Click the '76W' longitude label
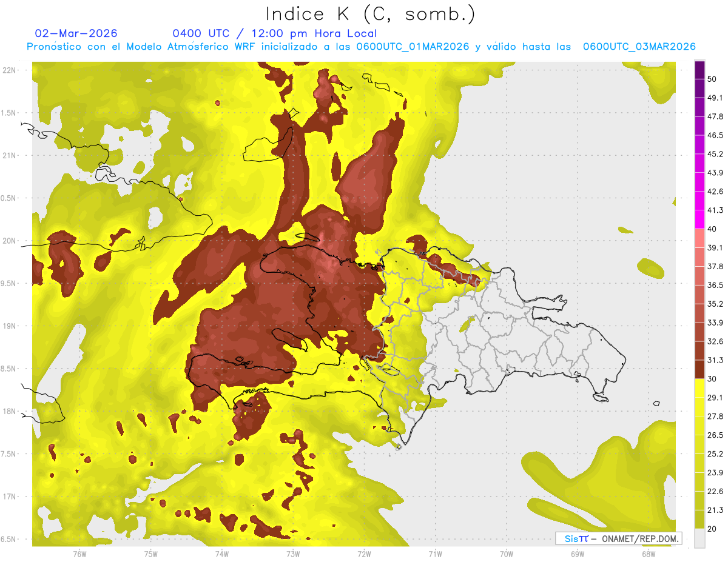The width and height of the screenshot is (728, 562). pos(79,554)
